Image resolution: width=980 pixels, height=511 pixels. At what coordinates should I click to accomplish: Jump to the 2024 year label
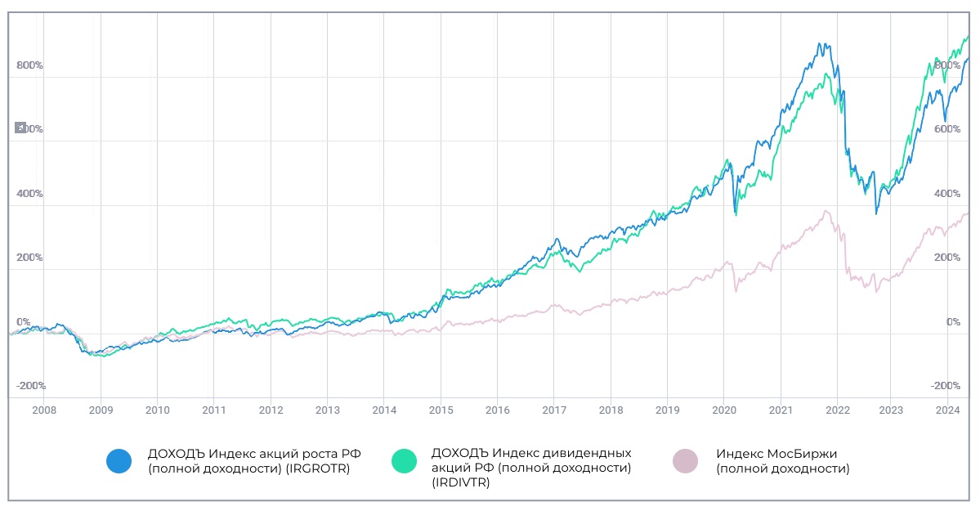click(946, 410)
